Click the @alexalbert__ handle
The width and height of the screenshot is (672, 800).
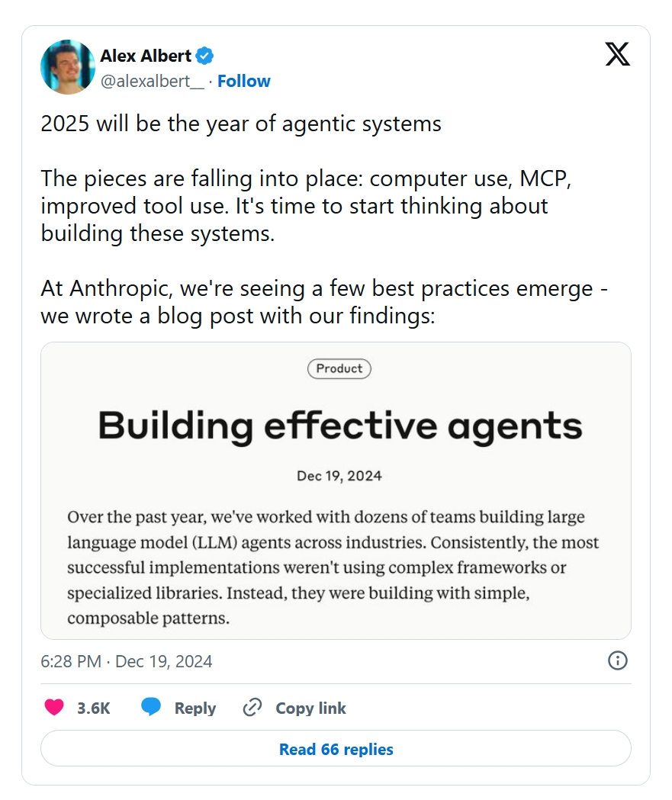pos(153,81)
